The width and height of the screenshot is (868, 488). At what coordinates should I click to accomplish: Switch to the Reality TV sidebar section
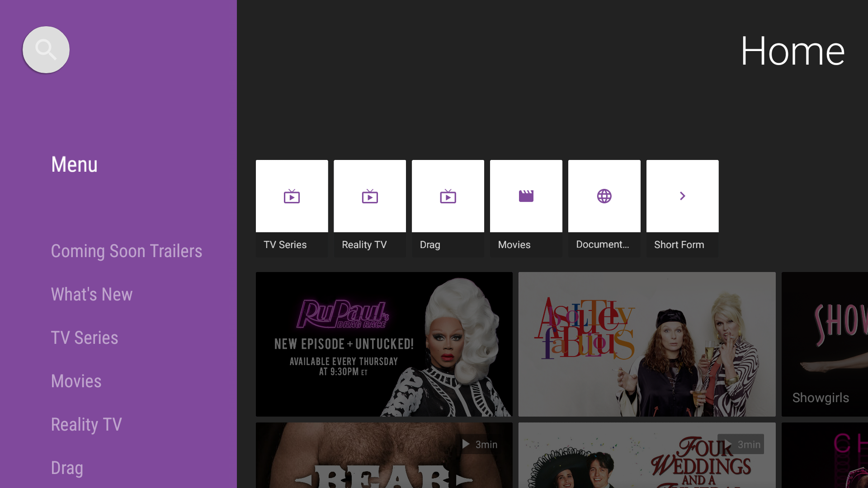point(86,424)
